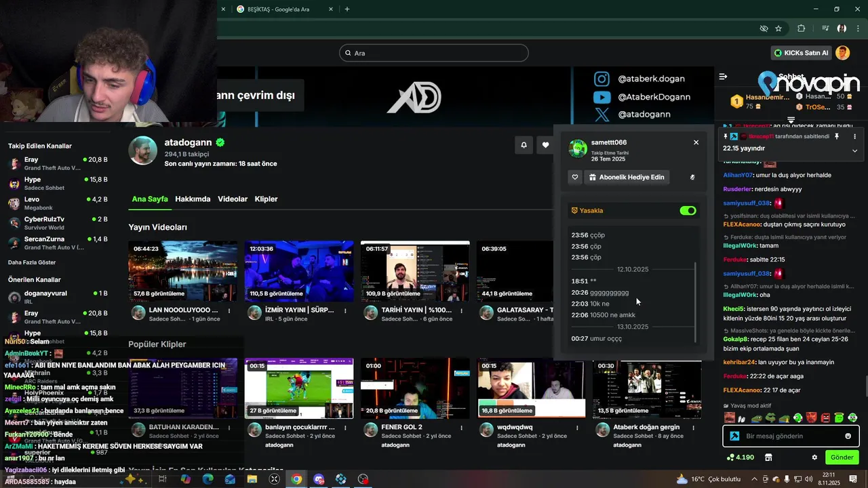Screen dimensions: 868x488
Task: Open emoji picker in chat input
Action: [x=848, y=436]
